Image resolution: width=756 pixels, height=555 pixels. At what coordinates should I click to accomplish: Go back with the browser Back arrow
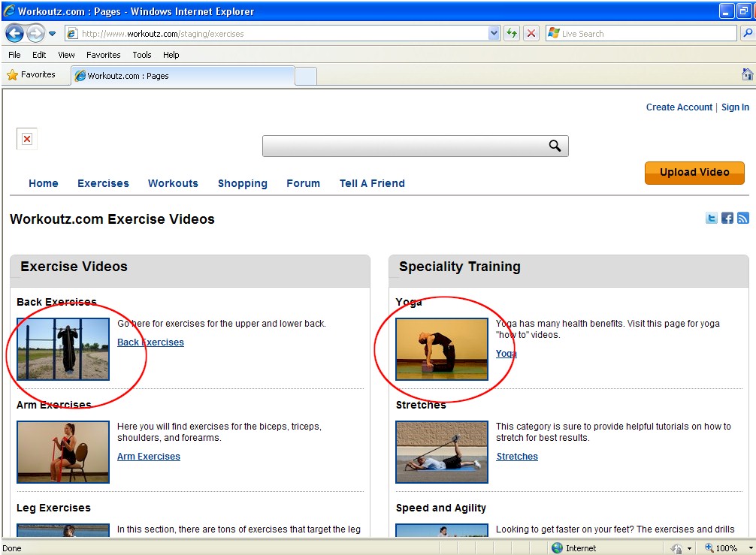pyautogui.click(x=14, y=33)
